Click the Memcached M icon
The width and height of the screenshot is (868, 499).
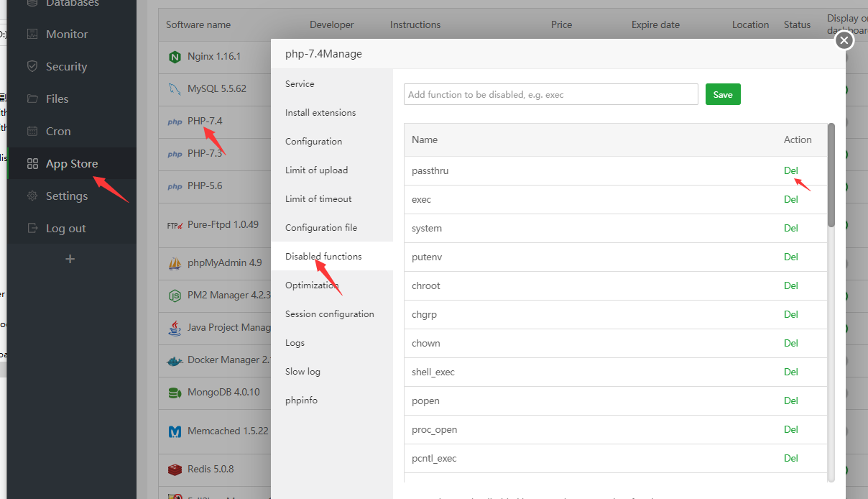tap(175, 431)
